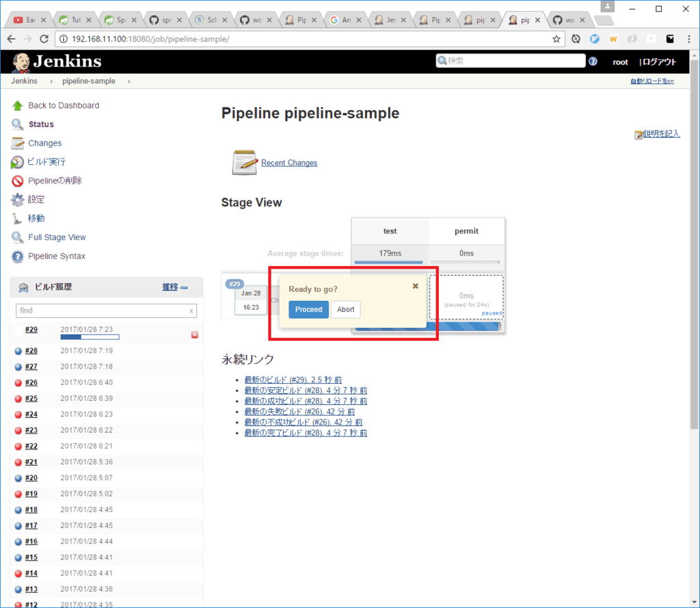Open the Recent Changes link

coord(289,163)
